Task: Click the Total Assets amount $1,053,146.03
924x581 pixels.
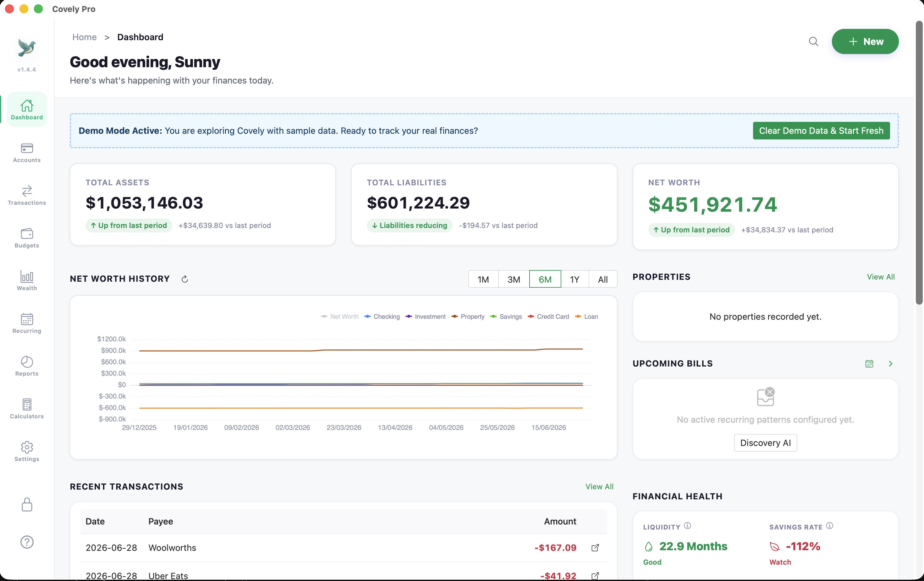Action: (x=144, y=203)
